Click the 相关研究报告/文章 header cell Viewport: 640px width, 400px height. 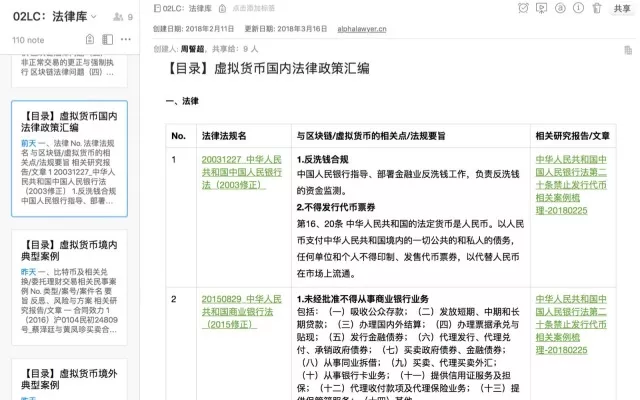[x=573, y=136]
